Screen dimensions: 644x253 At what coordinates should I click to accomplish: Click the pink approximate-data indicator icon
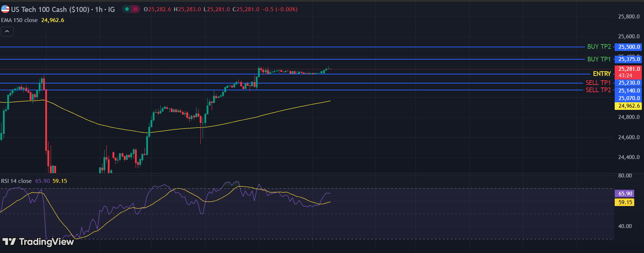[135, 9]
